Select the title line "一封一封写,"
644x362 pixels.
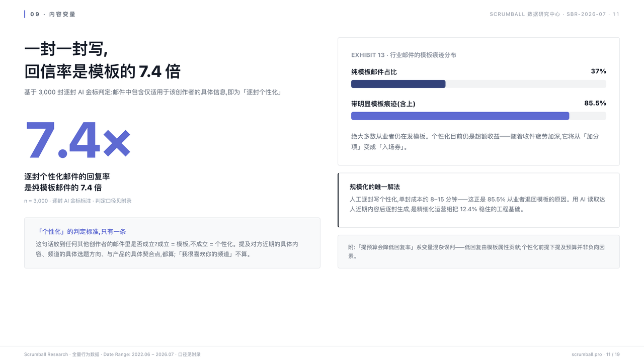click(x=66, y=49)
